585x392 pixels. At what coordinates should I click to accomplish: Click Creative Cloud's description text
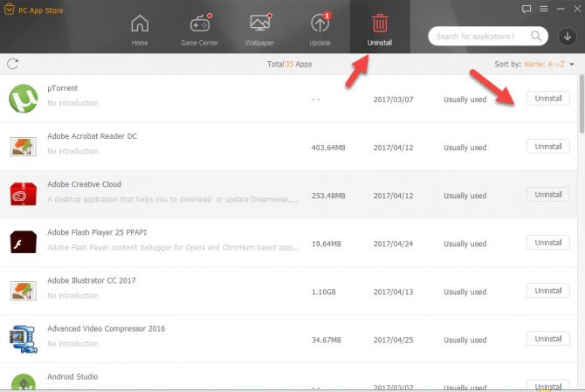tap(172, 200)
